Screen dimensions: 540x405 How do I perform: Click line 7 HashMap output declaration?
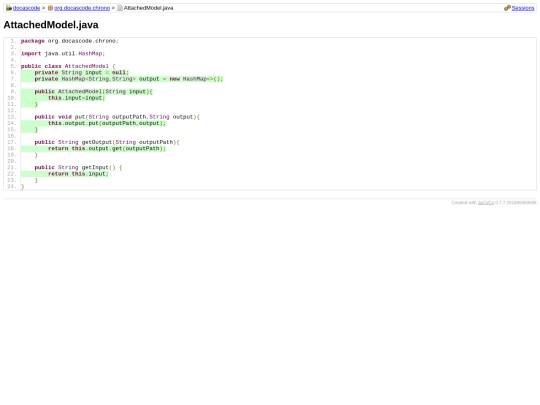[x=129, y=79]
